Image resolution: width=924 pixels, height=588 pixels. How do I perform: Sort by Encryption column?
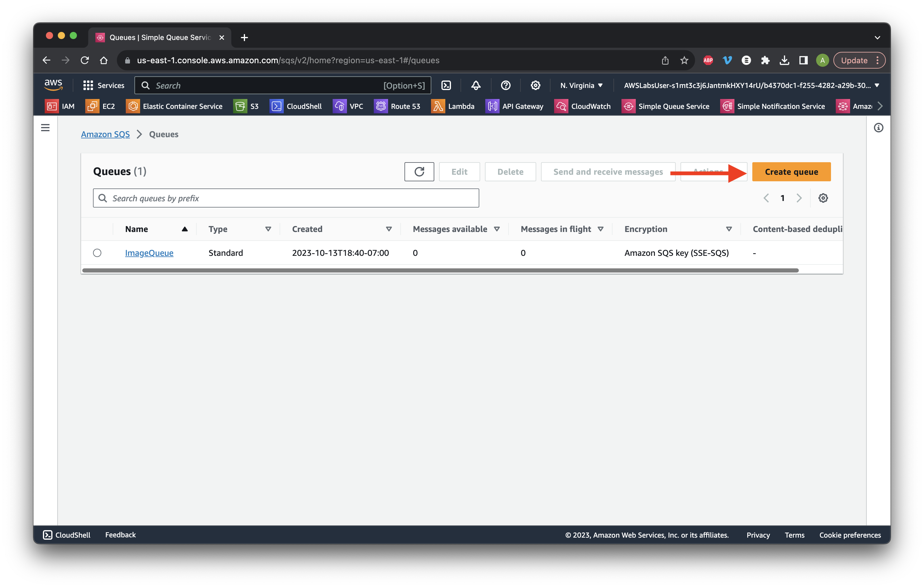coord(678,229)
